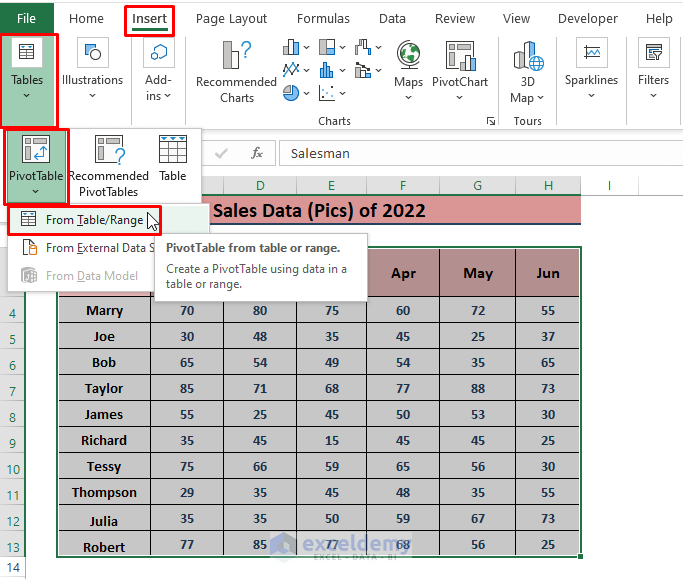Expand the scatter chart dropdown arrow

coord(342,93)
